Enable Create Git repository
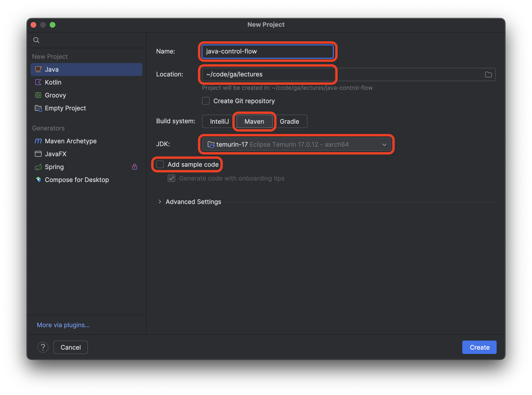This screenshot has width=532, height=395. coord(206,101)
